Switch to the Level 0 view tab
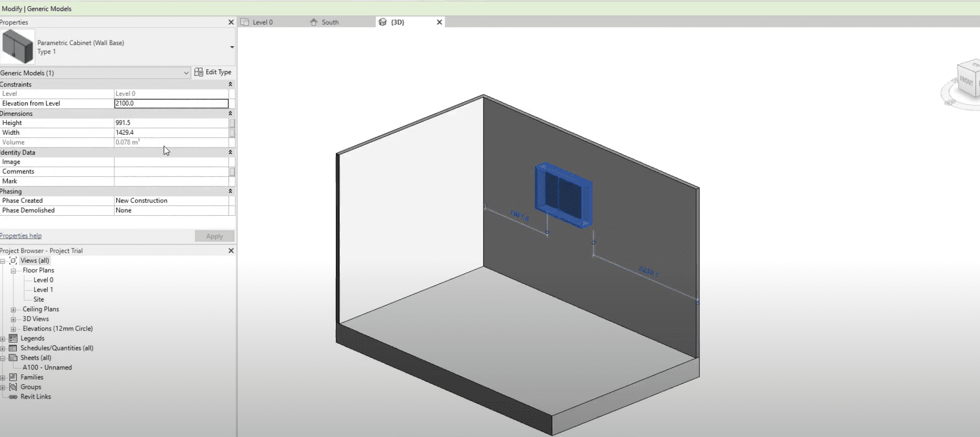Viewport: 980px width, 437px height. click(262, 22)
